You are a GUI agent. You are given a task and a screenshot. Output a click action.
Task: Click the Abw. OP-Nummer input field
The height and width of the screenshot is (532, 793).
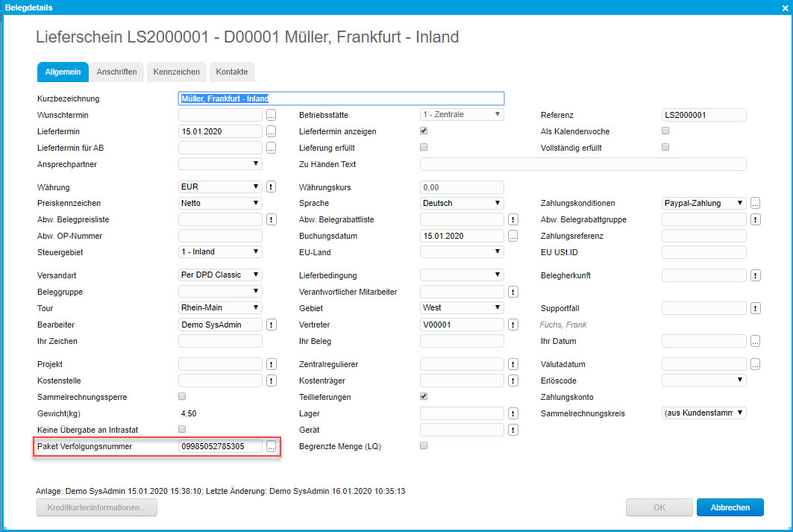tap(220, 236)
